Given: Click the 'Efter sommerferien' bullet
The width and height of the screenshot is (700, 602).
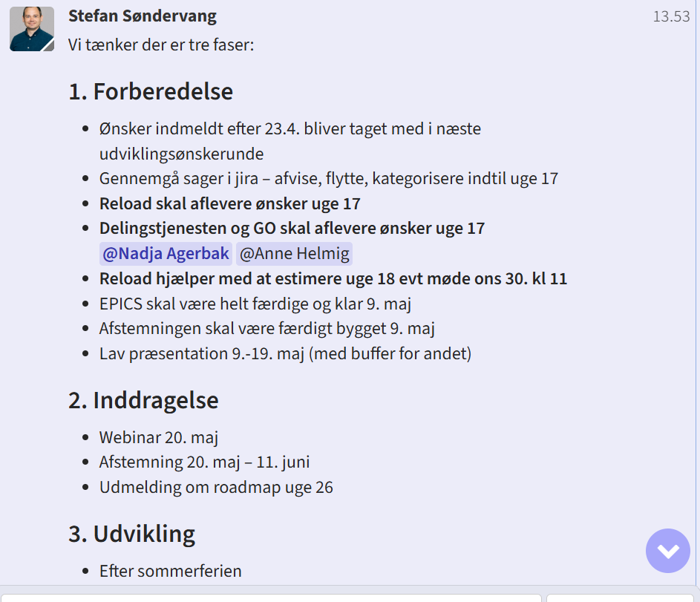Looking at the screenshot, I should tap(171, 572).
